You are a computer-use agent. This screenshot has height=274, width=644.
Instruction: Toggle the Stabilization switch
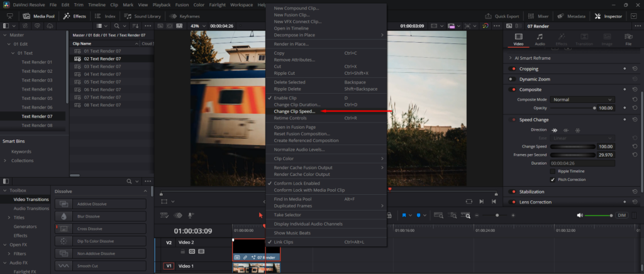pyautogui.click(x=512, y=192)
